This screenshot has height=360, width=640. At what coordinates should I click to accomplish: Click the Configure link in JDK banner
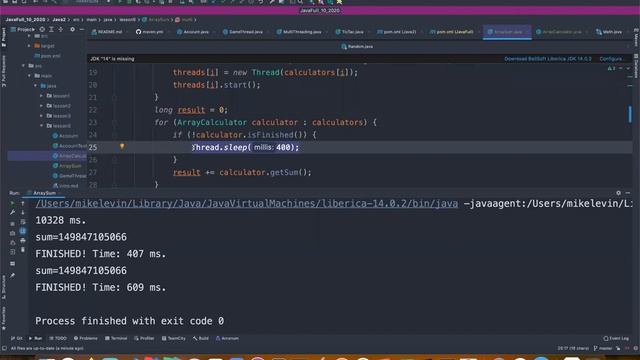610,59
